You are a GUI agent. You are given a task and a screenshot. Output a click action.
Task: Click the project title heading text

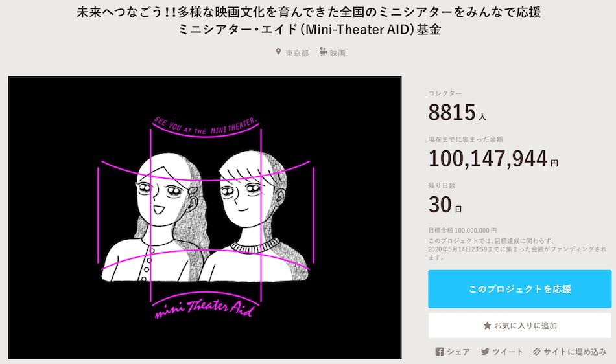click(x=309, y=21)
